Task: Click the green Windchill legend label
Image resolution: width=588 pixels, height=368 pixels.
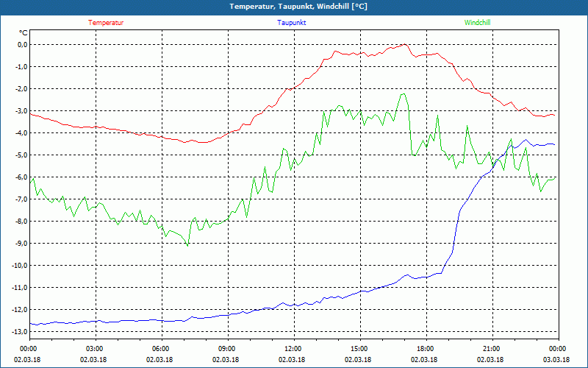Action: tap(477, 23)
